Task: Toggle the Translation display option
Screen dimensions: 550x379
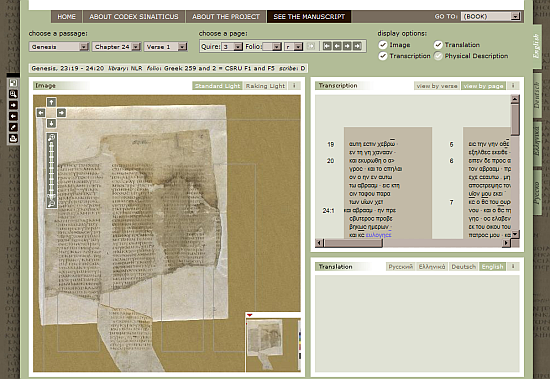Action: point(438,45)
